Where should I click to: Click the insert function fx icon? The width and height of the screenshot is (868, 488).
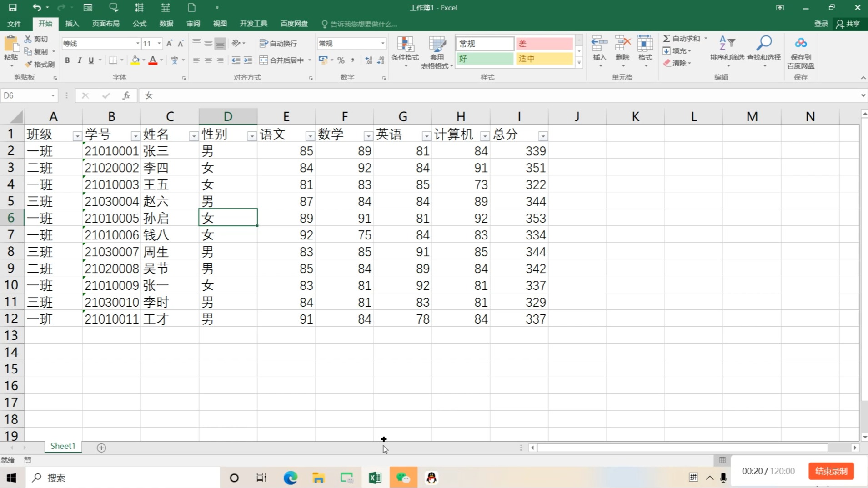[x=126, y=95]
